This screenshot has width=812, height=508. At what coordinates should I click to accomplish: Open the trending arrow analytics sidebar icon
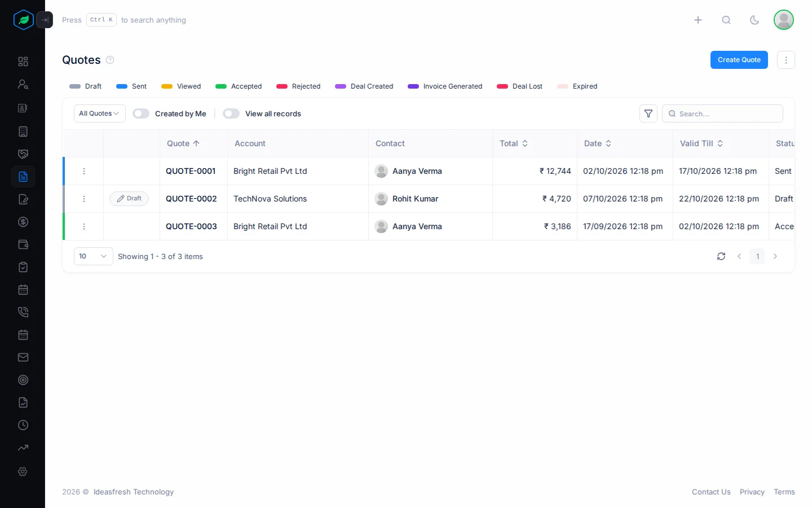tap(23, 448)
